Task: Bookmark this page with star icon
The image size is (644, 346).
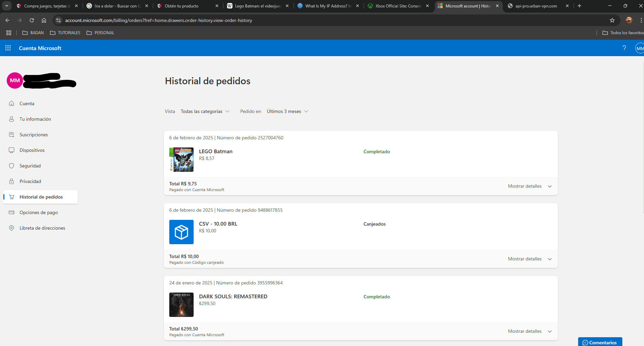Action: [612, 20]
